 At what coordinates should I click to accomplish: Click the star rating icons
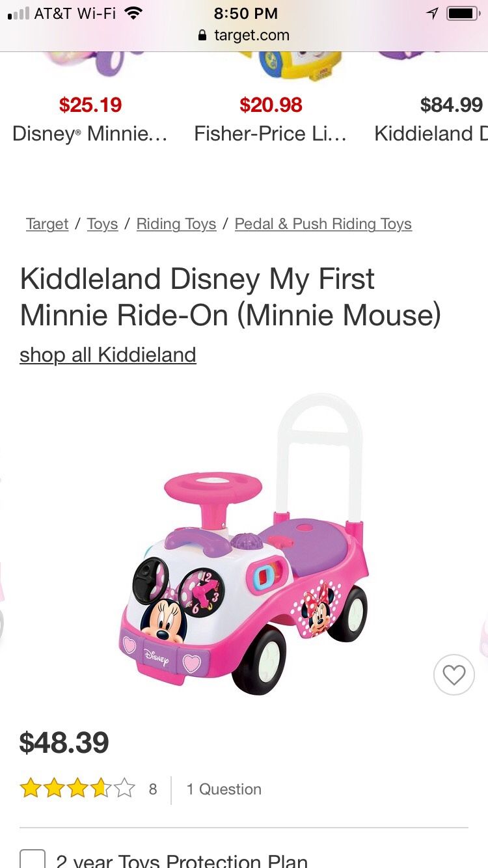(x=77, y=789)
